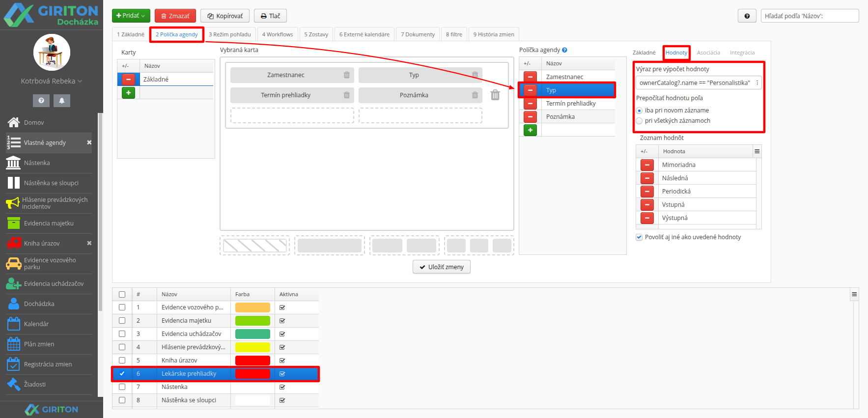
Task: Click orange color swatch for Evidence vozového parku
Action: (x=252, y=307)
